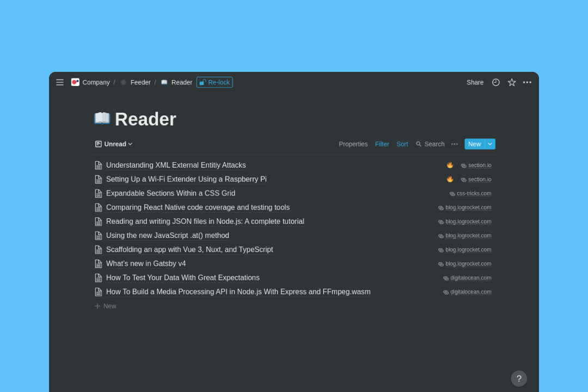Screen dimensions: 588x392
Task: Click Search text in the database toolbar
Action: click(x=434, y=144)
